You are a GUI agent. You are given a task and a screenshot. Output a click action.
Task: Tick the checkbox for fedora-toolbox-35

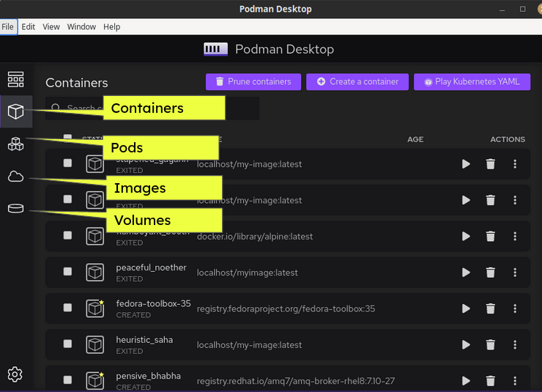(x=67, y=308)
